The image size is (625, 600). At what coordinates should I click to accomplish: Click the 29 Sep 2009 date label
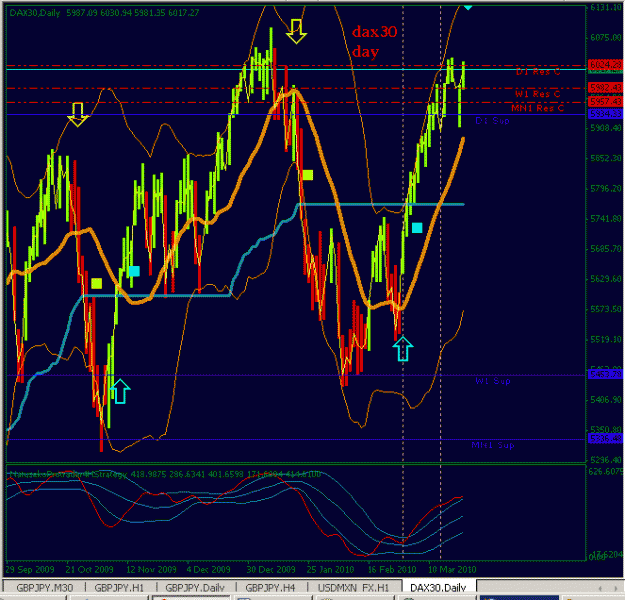30,569
